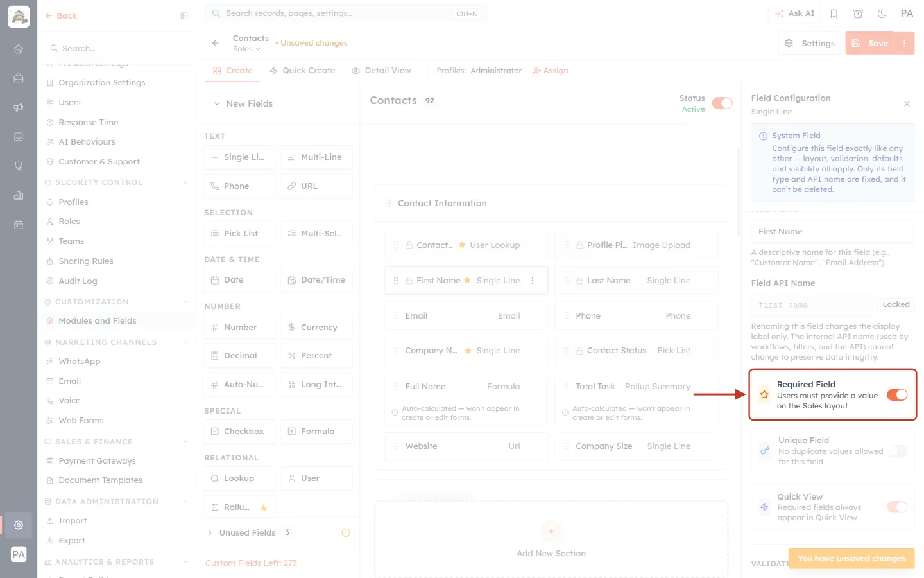Click the Assign profiles link

[551, 71]
